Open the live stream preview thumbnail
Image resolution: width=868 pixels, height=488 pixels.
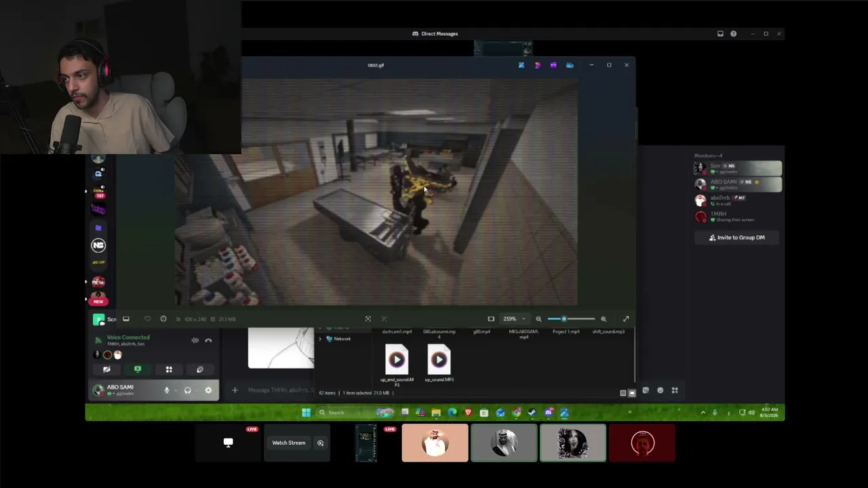pos(366,443)
